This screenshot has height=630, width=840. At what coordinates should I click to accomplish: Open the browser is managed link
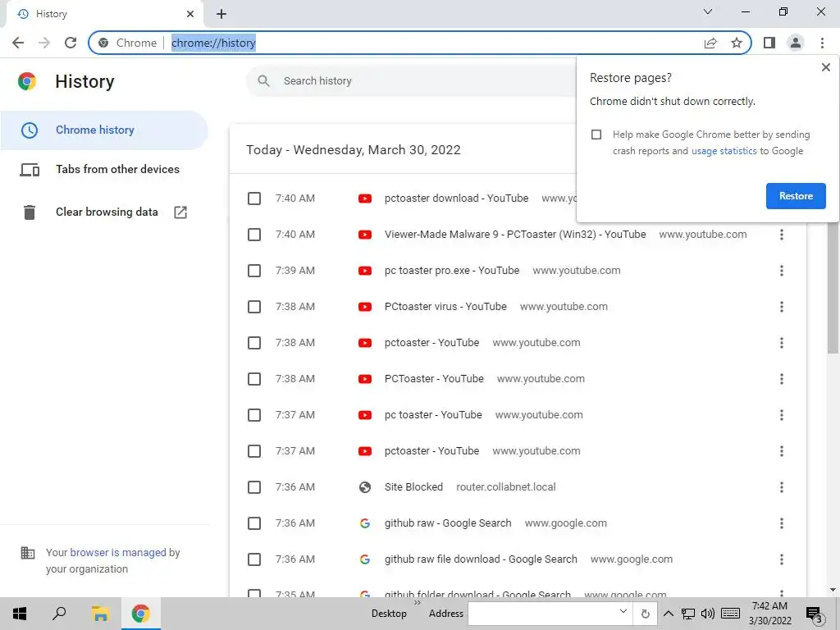118,552
